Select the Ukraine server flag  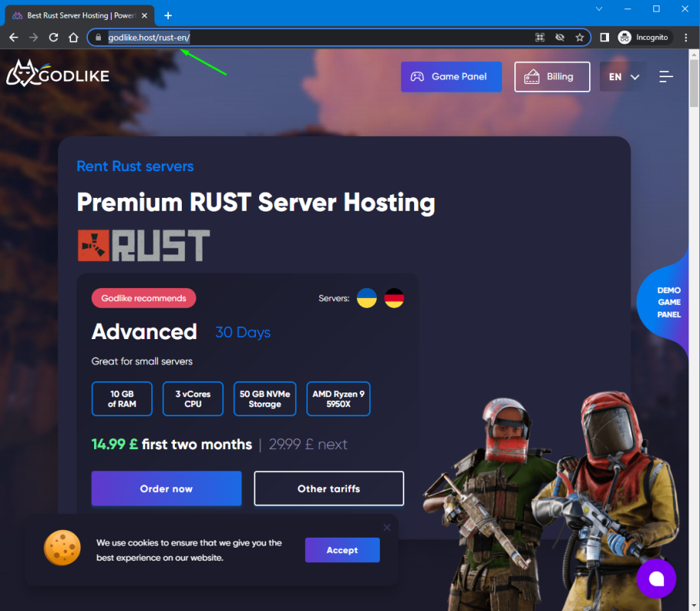coord(367,298)
